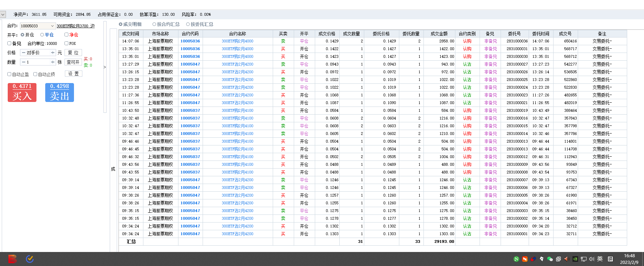Enable the 自动止盈 checkbox
Viewport: 644px width, 266px height.
click(9, 74)
